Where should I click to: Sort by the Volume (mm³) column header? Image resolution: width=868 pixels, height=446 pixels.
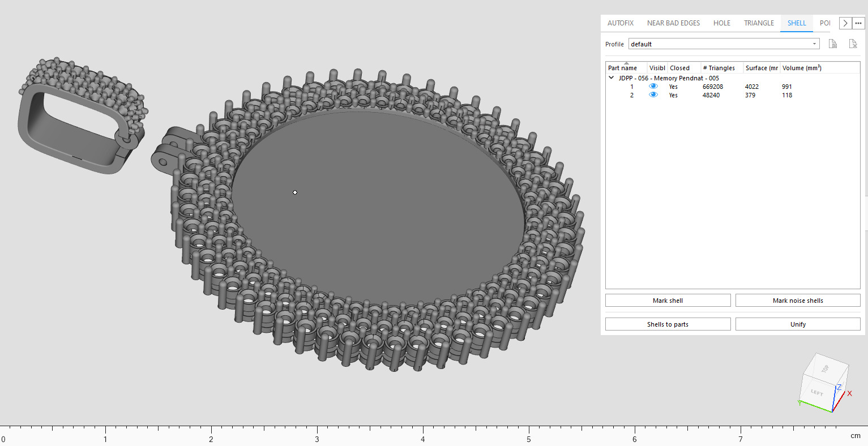coord(819,68)
